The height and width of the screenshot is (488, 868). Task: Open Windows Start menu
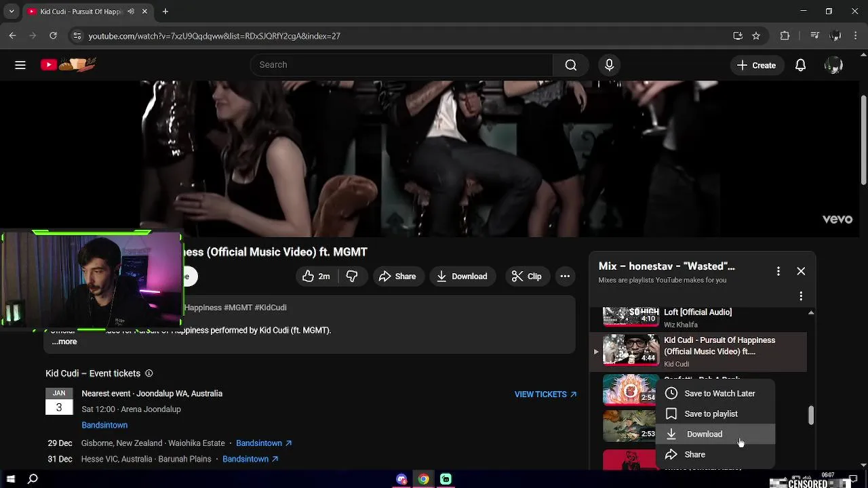(x=11, y=479)
